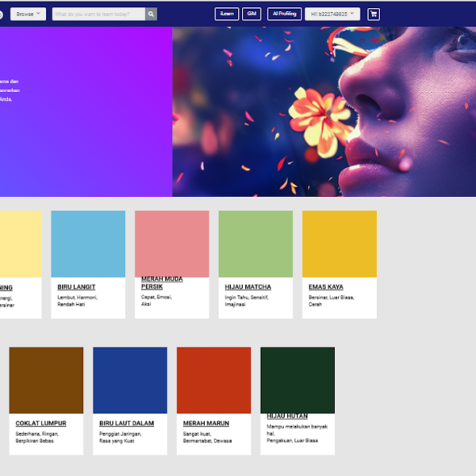Screen dimensions: 476x476
Task: Click the 'Cepat, Emosi, Aksi' description
Action: [x=156, y=301]
